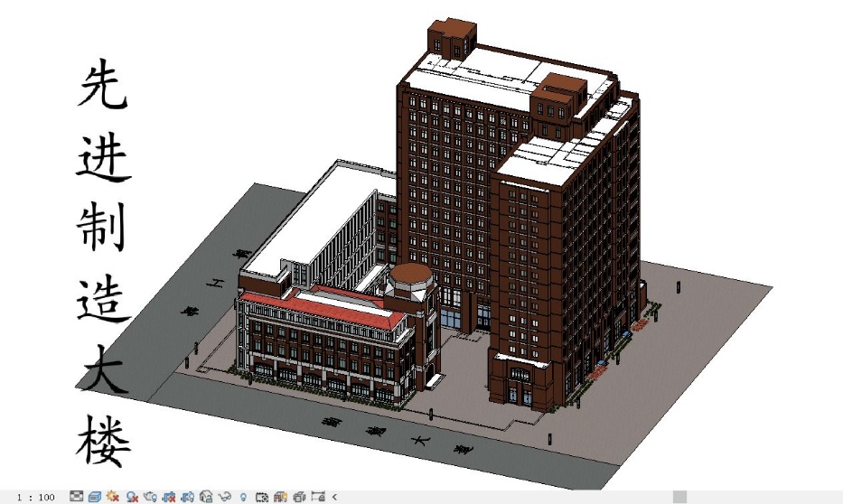Click the Unlocked 3D View house icon
The height and width of the screenshot is (504, 843).
pos(206,497)
